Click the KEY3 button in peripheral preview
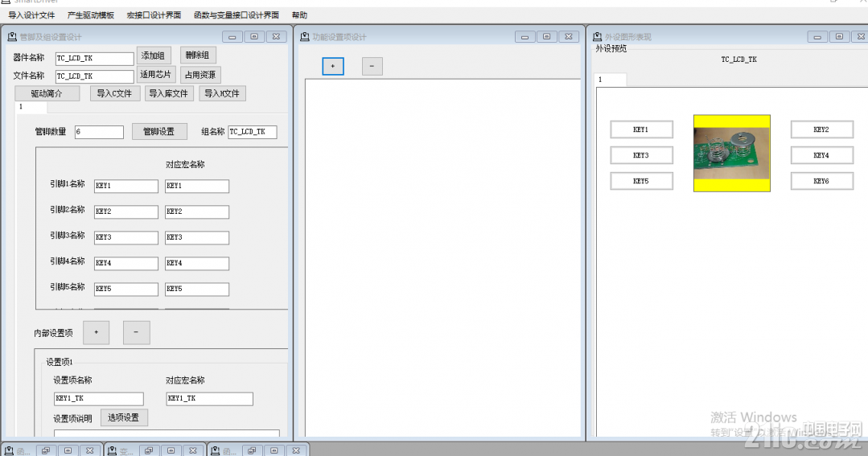The width and height of the screenshot is (868, 456). click(x=642, y=155)
